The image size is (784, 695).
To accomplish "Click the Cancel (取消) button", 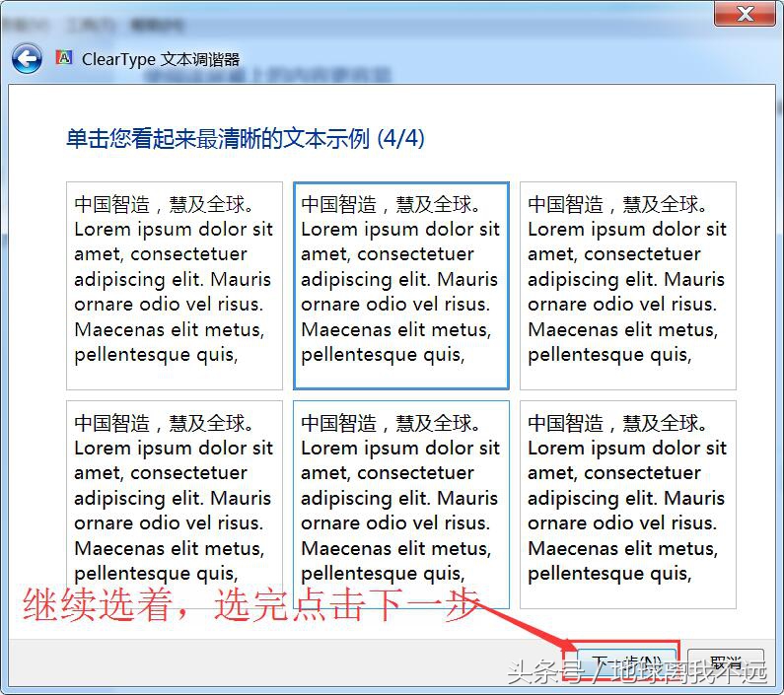I will 726,664.
